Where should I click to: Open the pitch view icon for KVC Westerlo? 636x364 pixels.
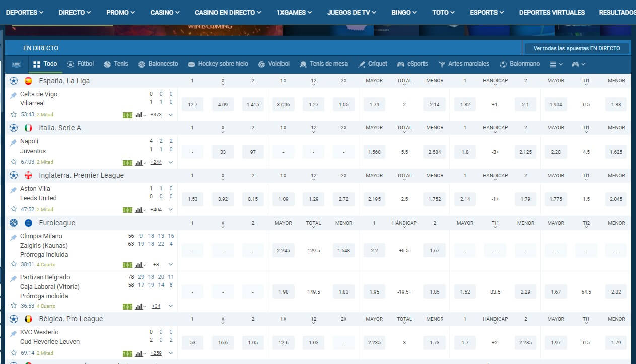[x=127, y=353]
